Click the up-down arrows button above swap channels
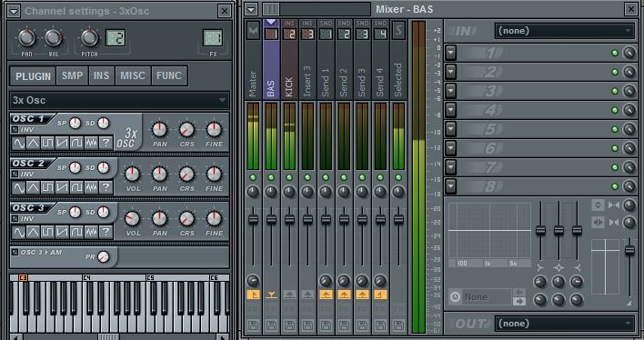644x340 pixels. click(x=598, y=205)
